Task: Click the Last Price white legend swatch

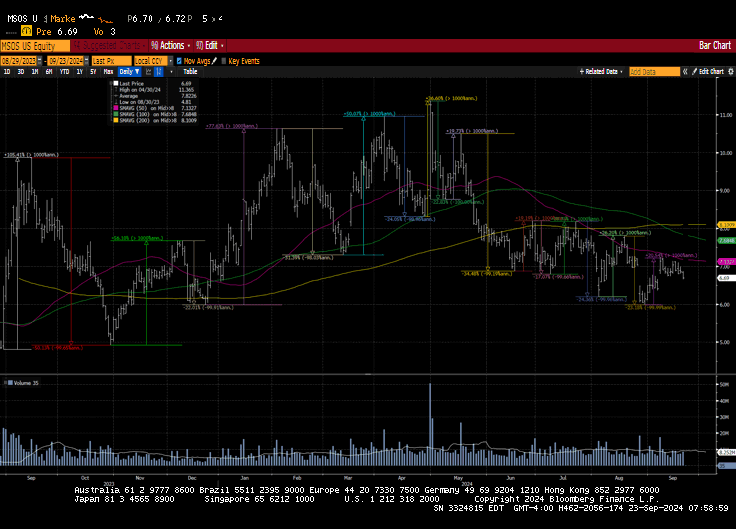Action: pyautogui.click(x=115, y=84)
